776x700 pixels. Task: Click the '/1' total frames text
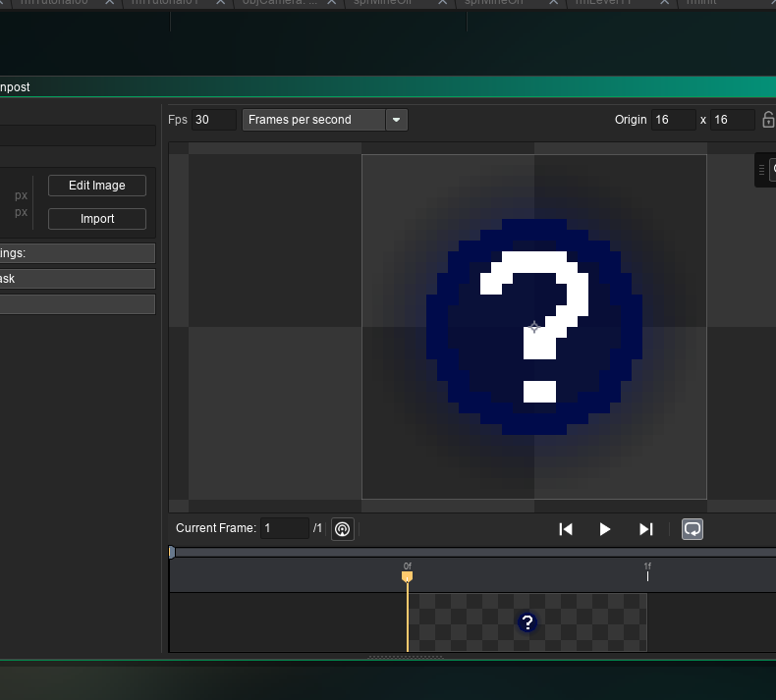(317, 528)
